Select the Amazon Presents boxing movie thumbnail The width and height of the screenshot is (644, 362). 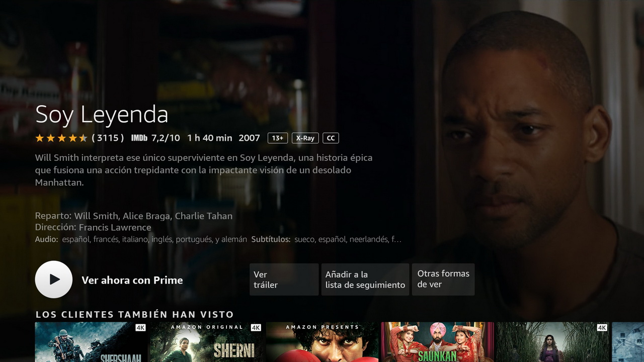click(x=322, y=342)
